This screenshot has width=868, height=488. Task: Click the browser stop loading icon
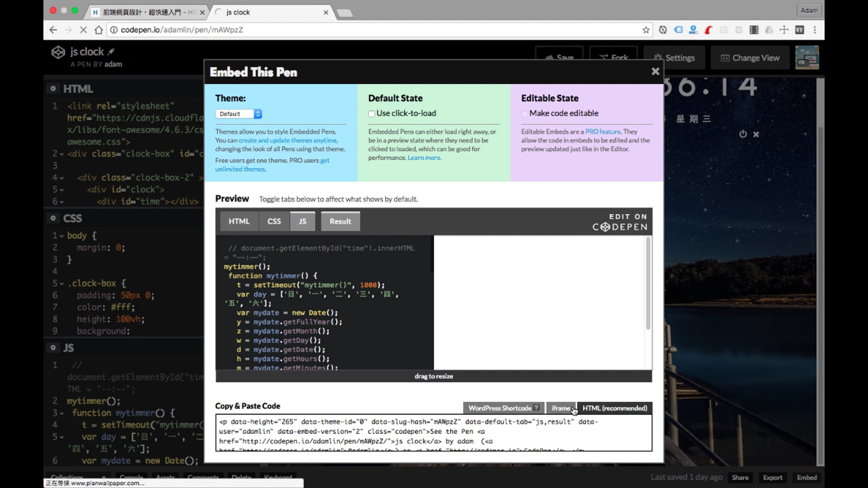tap(83, 30)
